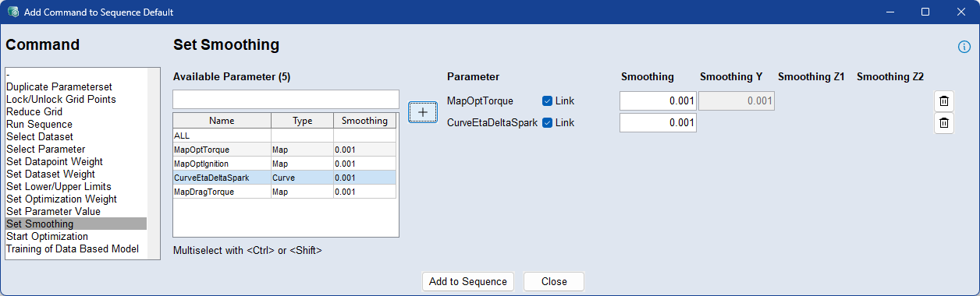Delete the MapOptTorque parameter row
The image size is (980, 296).
(x=944, y=101)
